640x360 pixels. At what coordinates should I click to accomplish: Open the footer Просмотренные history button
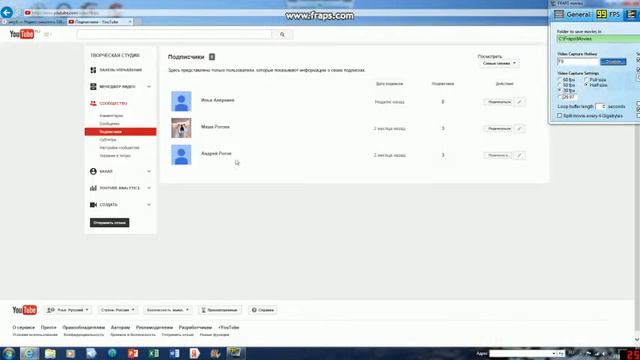point(220,310)
